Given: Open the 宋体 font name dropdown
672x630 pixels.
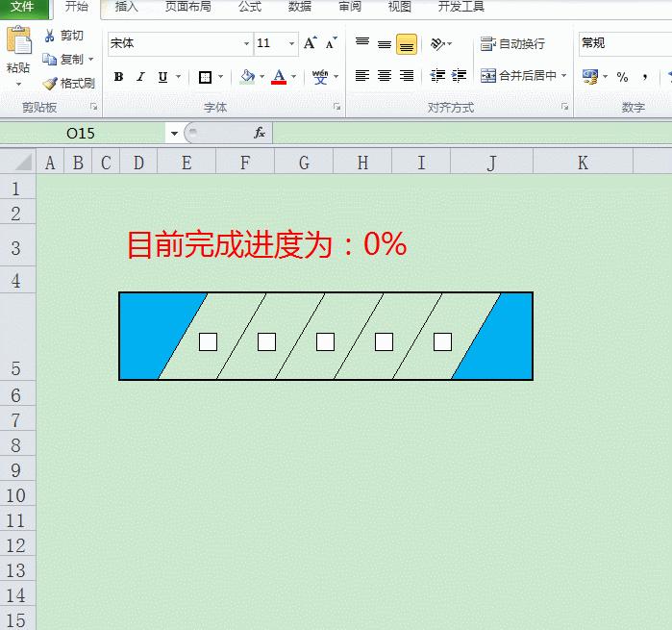Looking at the screenshot, I should tap(246, 43).
